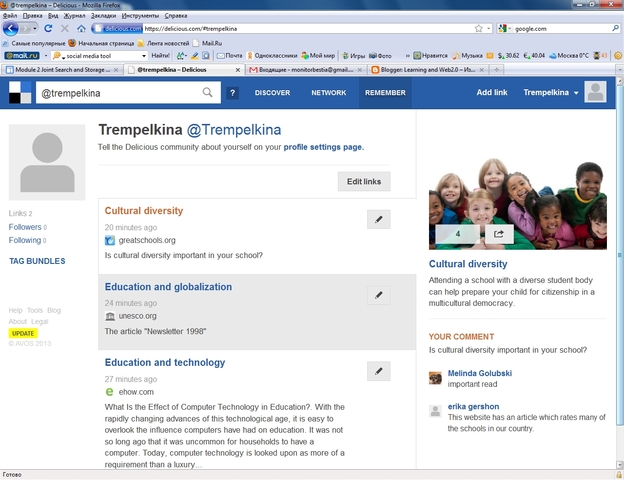
Task: Expand the mail.ru toolbar search dropdown
Action: point(144,56)
